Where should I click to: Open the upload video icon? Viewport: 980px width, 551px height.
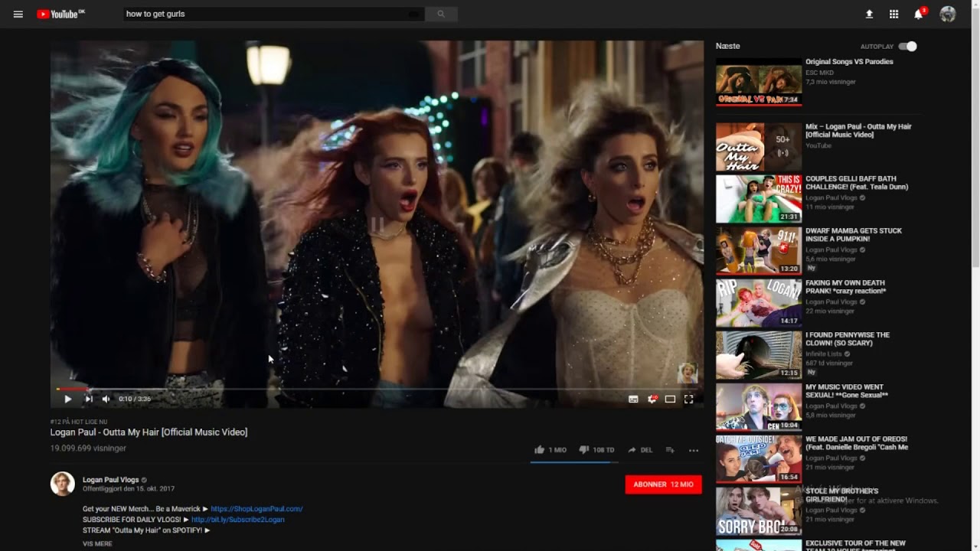point(869,14)
